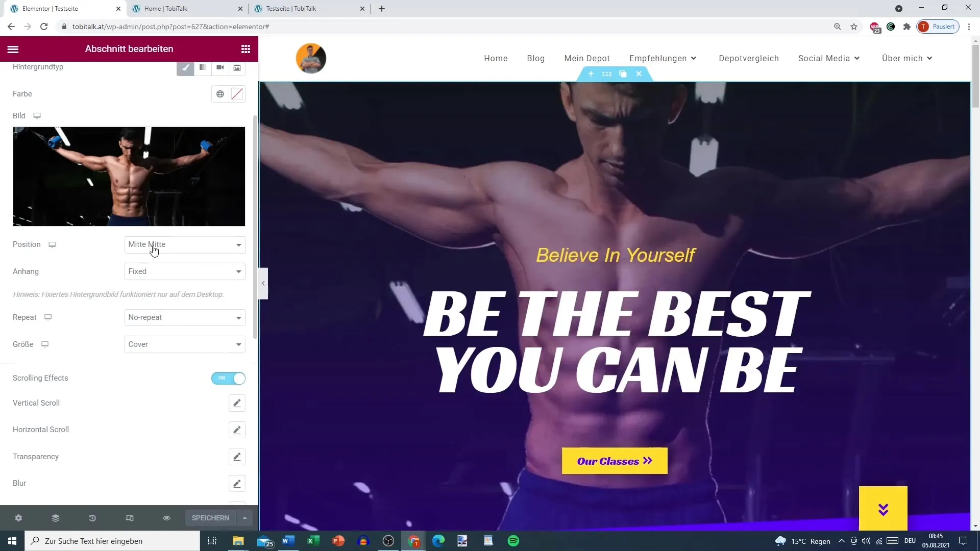Viewport: 980px width, 551px height.
Task: Open the Anhang dropdown menu
Action: (184, 271)
